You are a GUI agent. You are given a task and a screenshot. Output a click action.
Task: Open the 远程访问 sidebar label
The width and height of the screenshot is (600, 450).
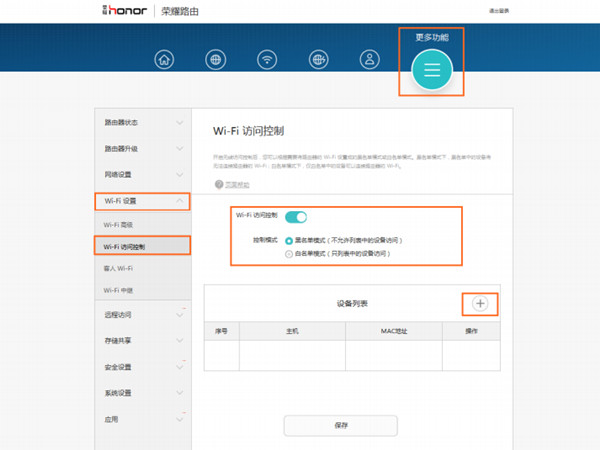point(118,315)
